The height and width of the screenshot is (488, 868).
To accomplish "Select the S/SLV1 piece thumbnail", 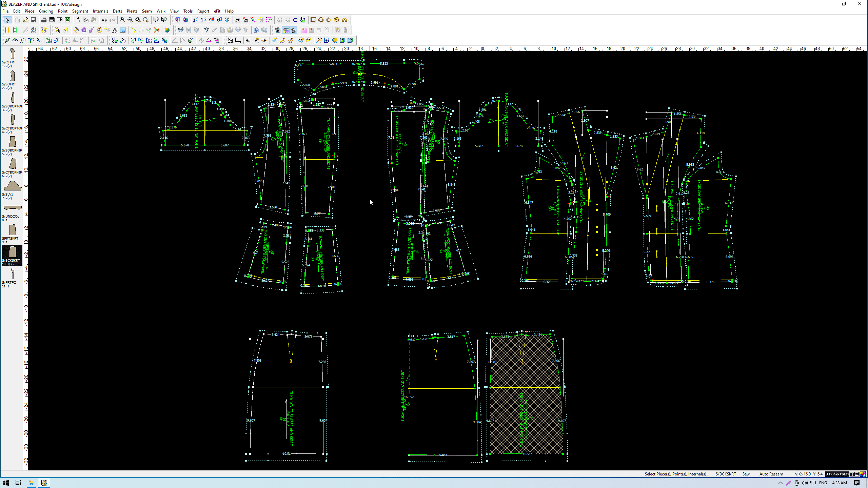I will 12,186.
